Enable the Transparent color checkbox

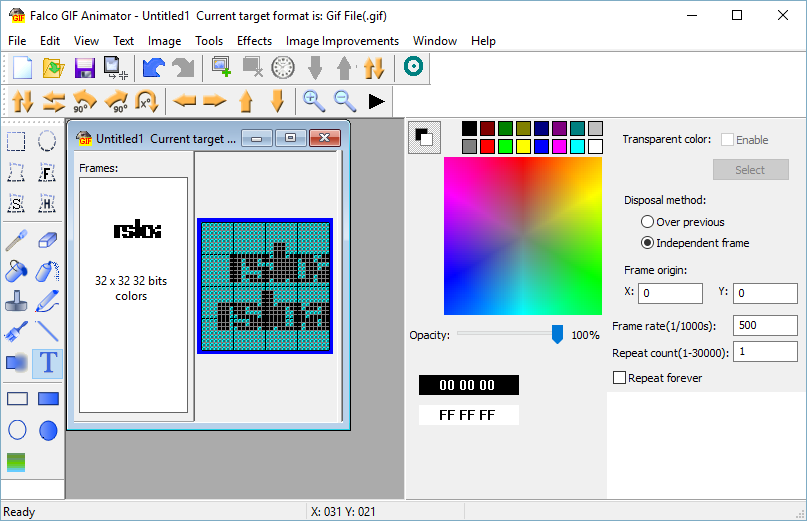(x=727, y=140)
